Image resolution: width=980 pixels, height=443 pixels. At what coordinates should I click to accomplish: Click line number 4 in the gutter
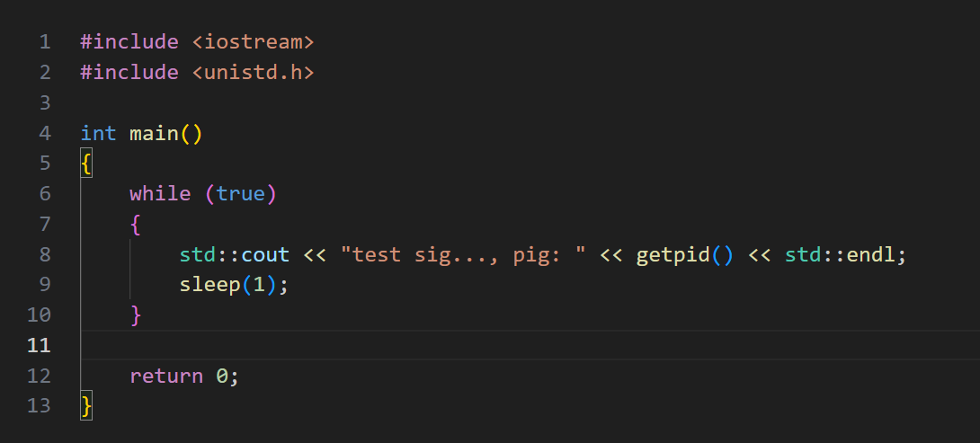pos(44,134)
